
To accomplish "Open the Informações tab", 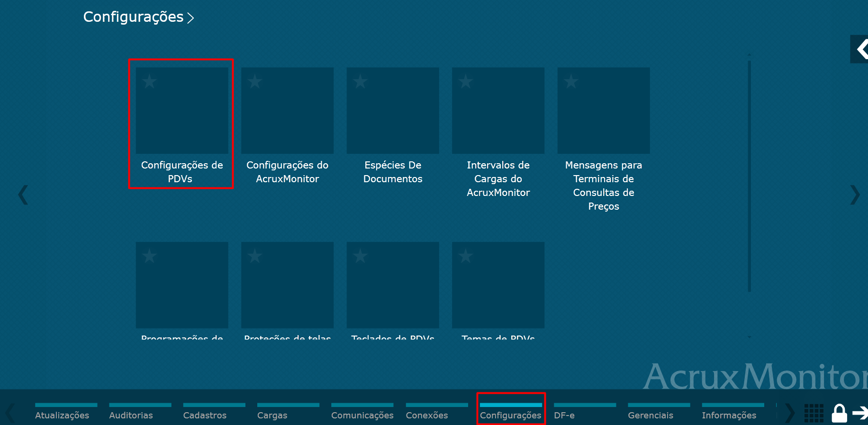I will click(x=733, y=411).
